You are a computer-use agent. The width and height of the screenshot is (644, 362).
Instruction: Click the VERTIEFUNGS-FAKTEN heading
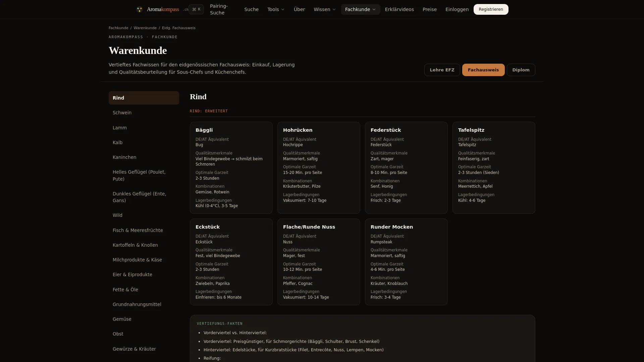220,323
